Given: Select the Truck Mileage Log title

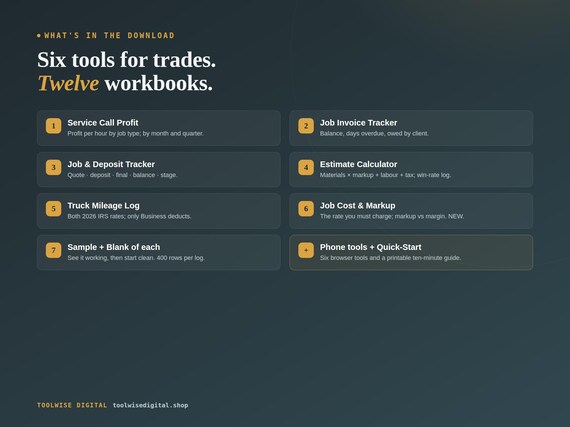Looking at the screenshot, I should pos(103,206).
